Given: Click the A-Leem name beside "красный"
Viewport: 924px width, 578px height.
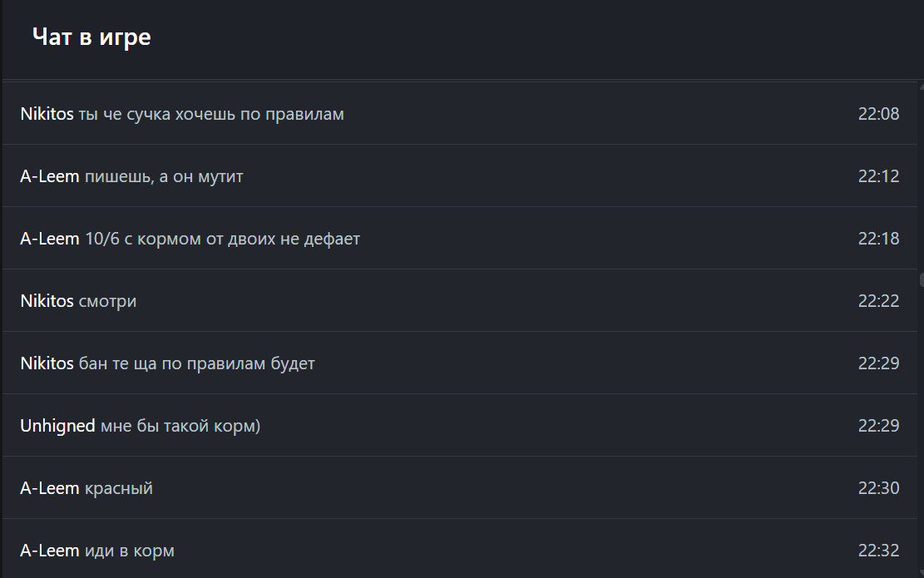Looking at the screenshot, I should (x=50, y=488).
